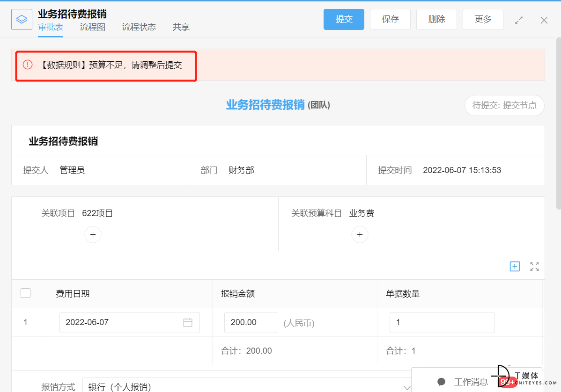
Task: Click the vertical scrollbar on the right
Action: [x=559, y=123]
